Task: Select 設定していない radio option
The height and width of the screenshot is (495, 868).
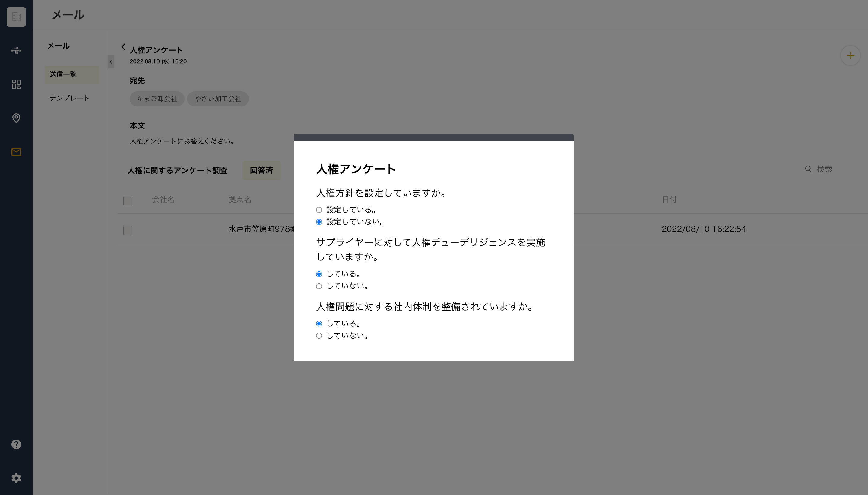Action: tap(319, 222)
